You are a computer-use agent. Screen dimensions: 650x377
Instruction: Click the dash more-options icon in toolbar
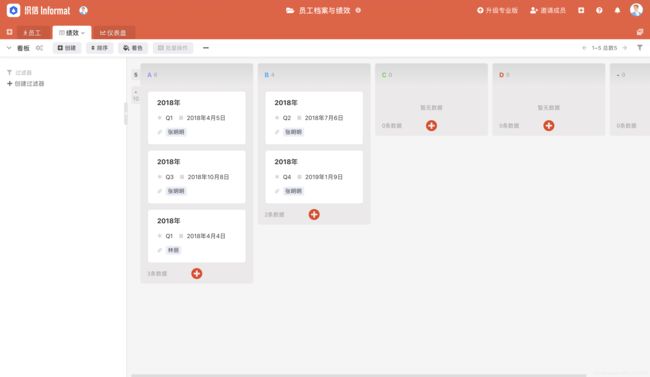click(206, 48)
